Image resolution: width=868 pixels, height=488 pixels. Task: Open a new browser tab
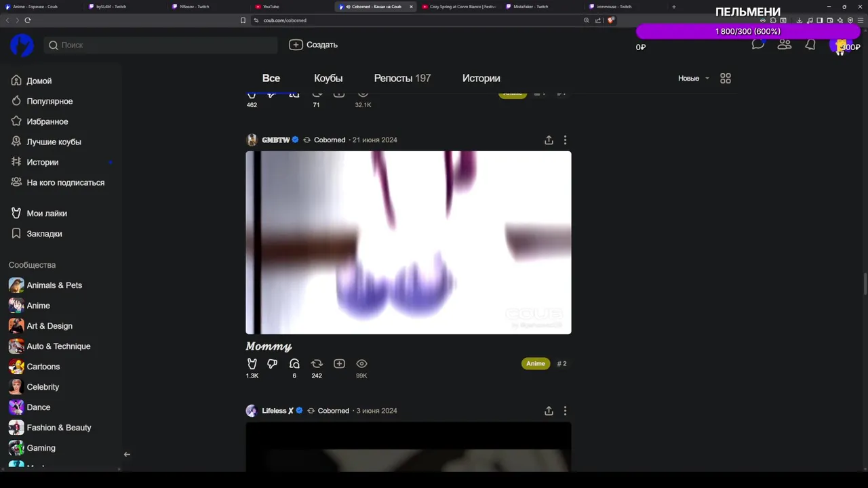[x=673, y=7]
